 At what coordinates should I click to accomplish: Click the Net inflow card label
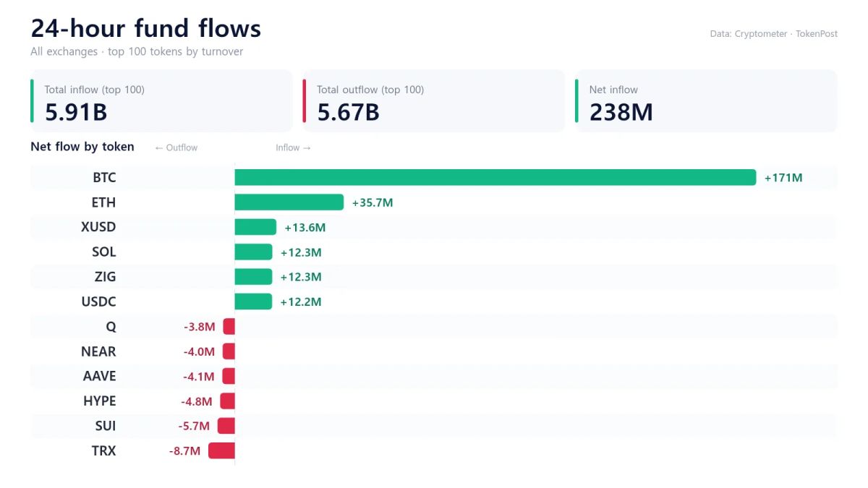pos(613,90)
